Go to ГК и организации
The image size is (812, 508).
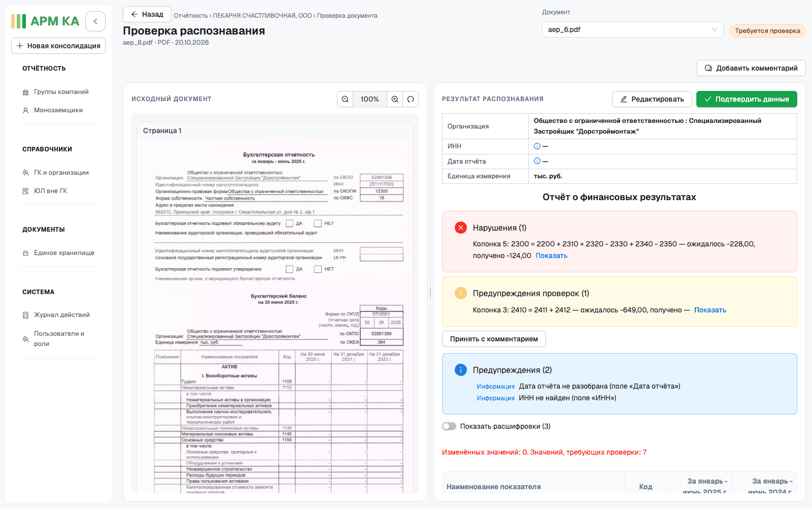pos(58,173)
